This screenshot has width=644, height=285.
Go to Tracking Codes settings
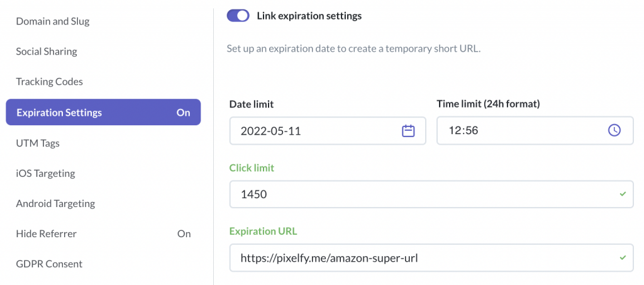(x=49, y=82)
